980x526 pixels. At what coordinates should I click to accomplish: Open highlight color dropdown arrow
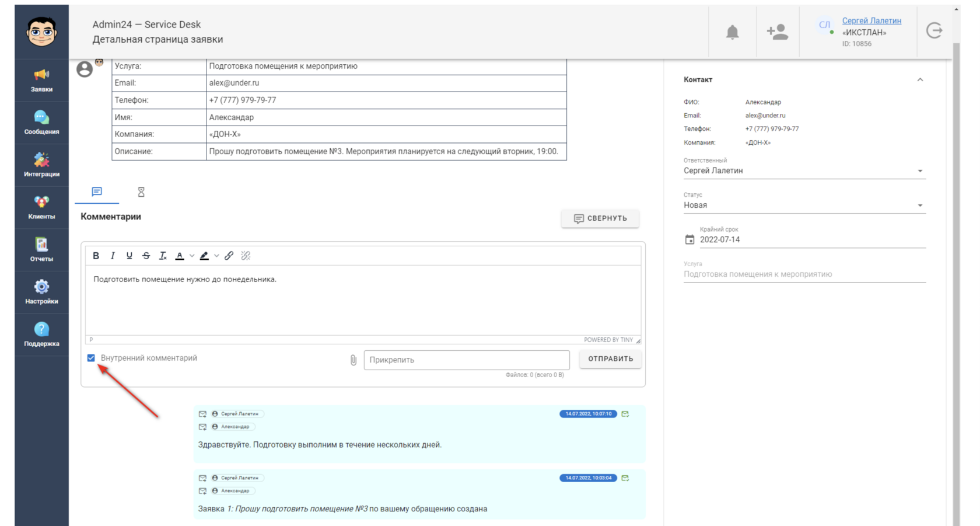coord(216,256)
